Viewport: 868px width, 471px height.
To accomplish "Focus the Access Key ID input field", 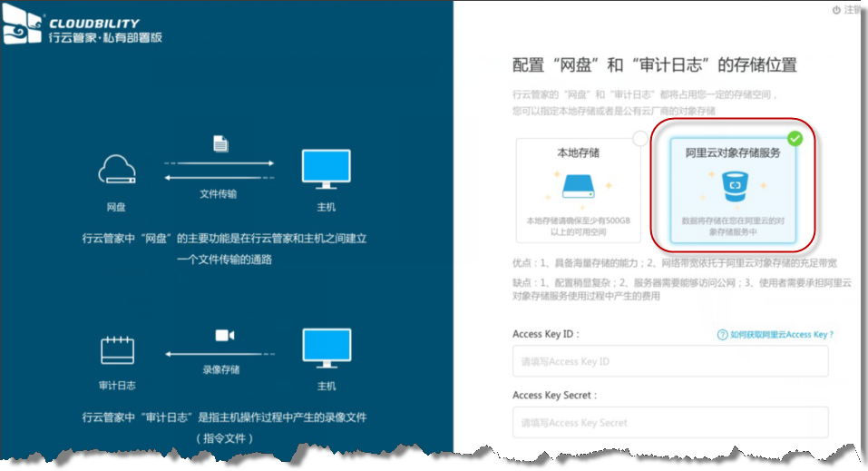I will 670,361.
